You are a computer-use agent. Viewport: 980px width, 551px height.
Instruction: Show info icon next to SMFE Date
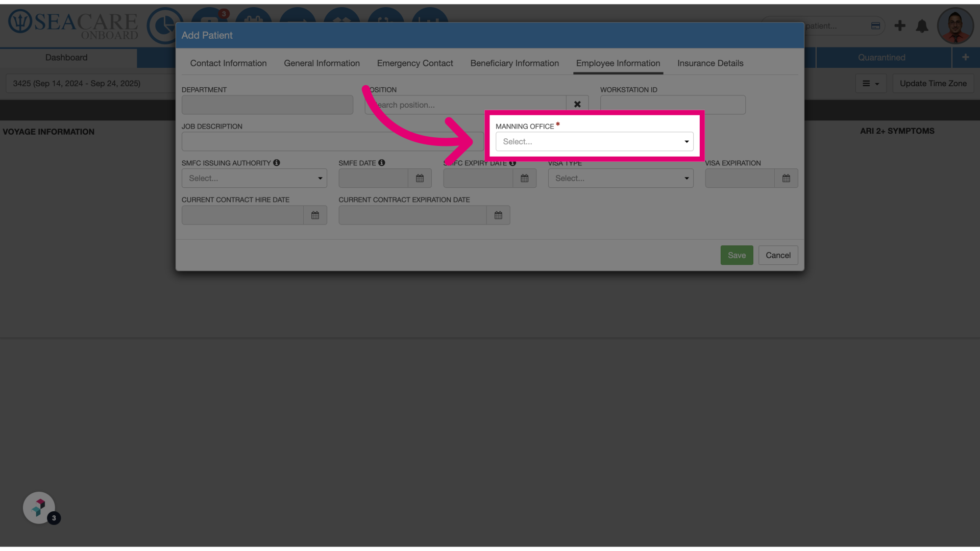(x=382, y=163)
